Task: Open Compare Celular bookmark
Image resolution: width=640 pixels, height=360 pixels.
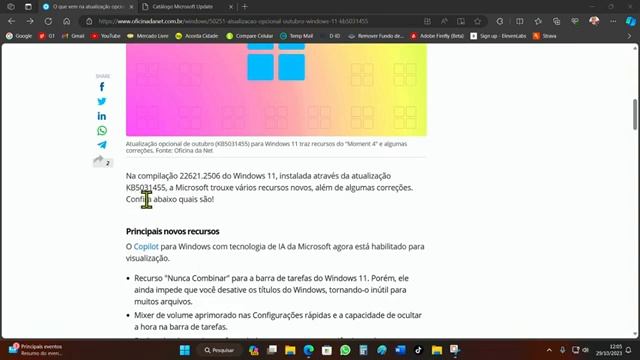Action: (249, 36)
